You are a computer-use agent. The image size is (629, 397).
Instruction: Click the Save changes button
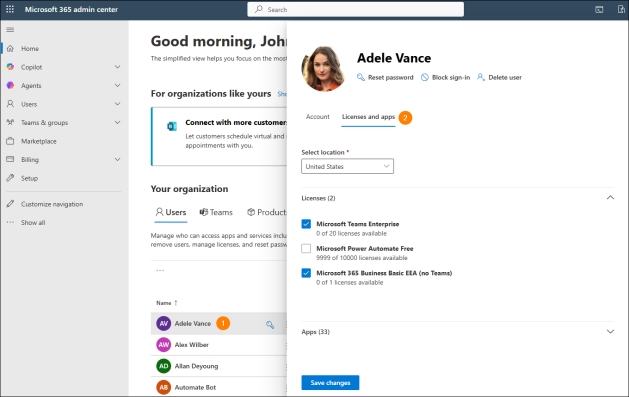330,383
